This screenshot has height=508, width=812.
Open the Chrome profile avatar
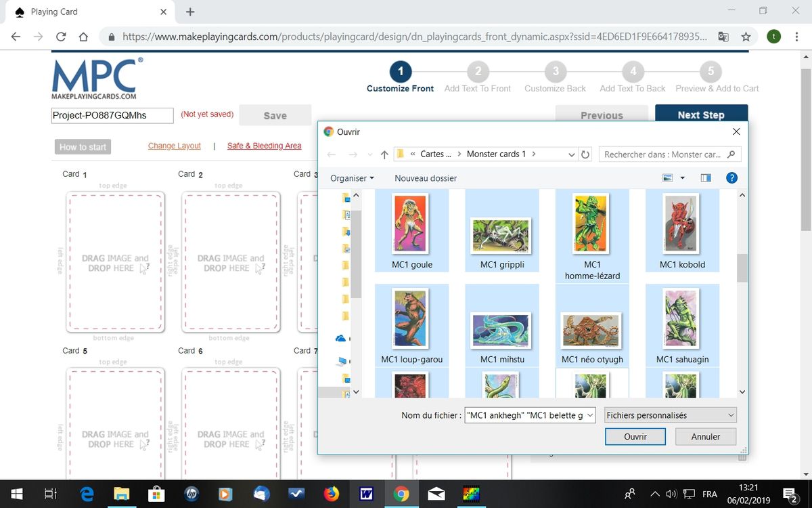click(773, 37)
